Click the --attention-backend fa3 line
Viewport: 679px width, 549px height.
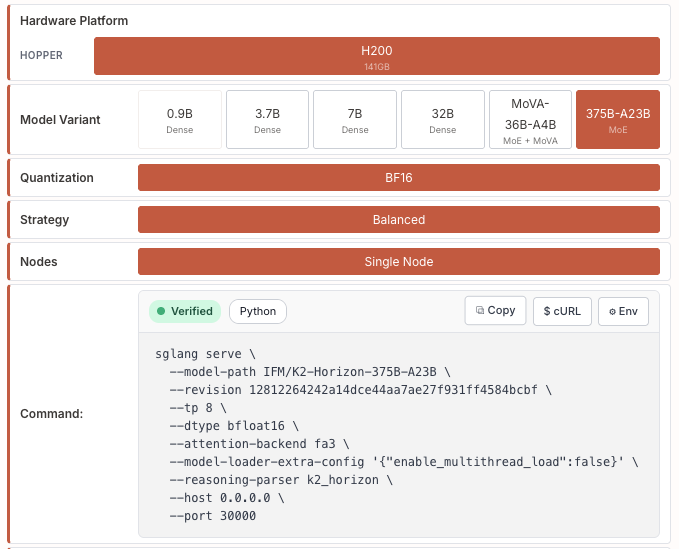(259, 444)
